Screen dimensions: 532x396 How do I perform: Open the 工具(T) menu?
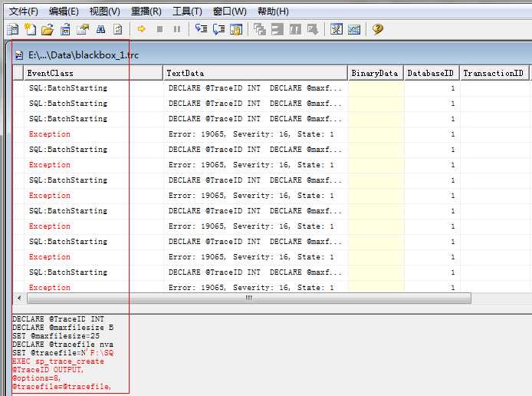pos(187,12)
